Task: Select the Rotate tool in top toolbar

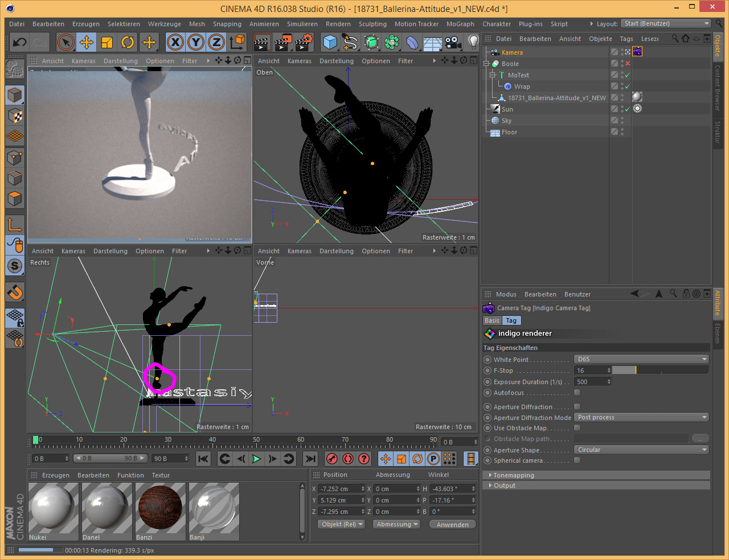Action: point(128,42)
